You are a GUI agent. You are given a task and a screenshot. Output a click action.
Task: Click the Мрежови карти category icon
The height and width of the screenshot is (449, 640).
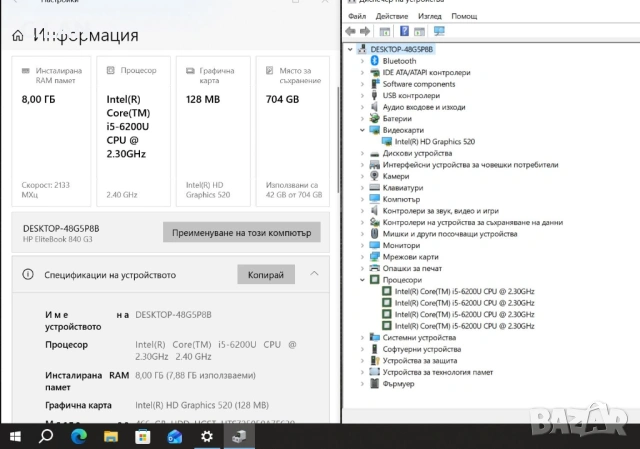[374, 257]
